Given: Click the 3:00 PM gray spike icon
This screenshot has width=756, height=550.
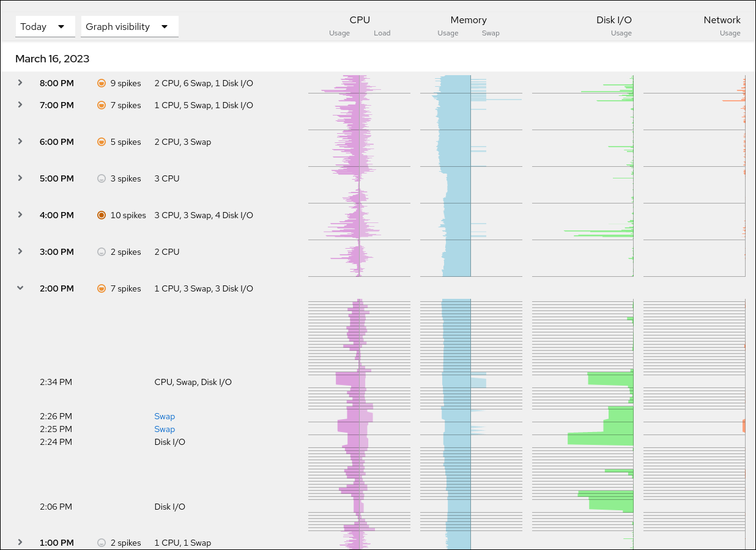Looking at the screenshot, I should pyautogui.click(x=102, y=252).
